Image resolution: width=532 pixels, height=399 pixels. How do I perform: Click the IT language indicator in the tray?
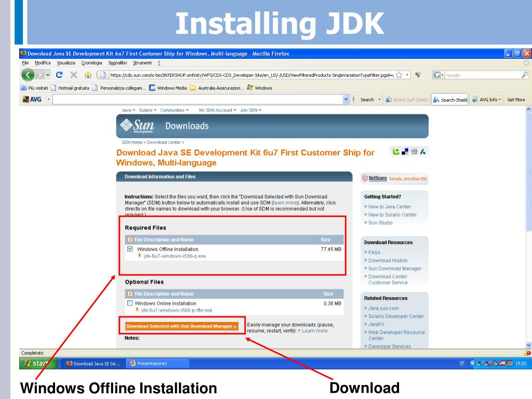[x=462, y=363]
